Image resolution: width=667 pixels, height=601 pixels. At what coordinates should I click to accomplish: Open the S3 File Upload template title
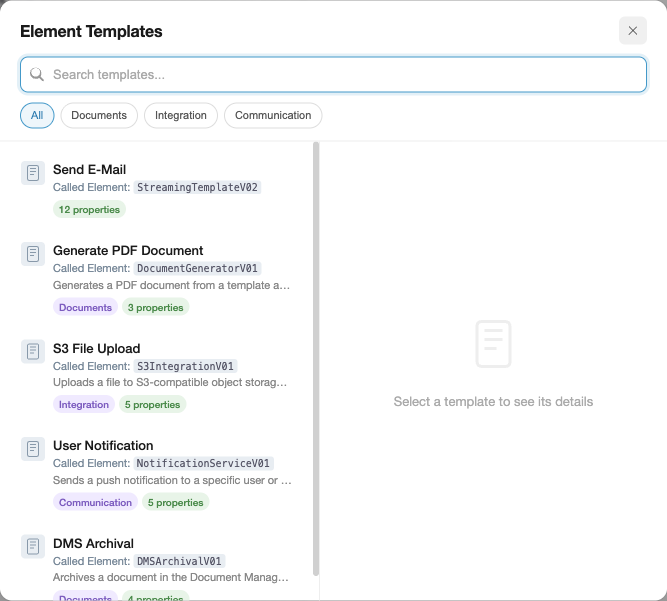click(x=97, y=348)
